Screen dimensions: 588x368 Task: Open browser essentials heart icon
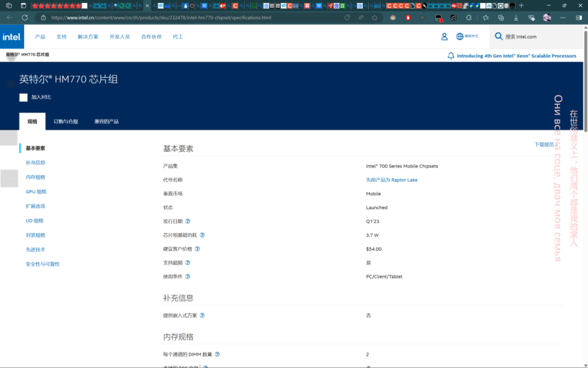(x=531, y=18)
